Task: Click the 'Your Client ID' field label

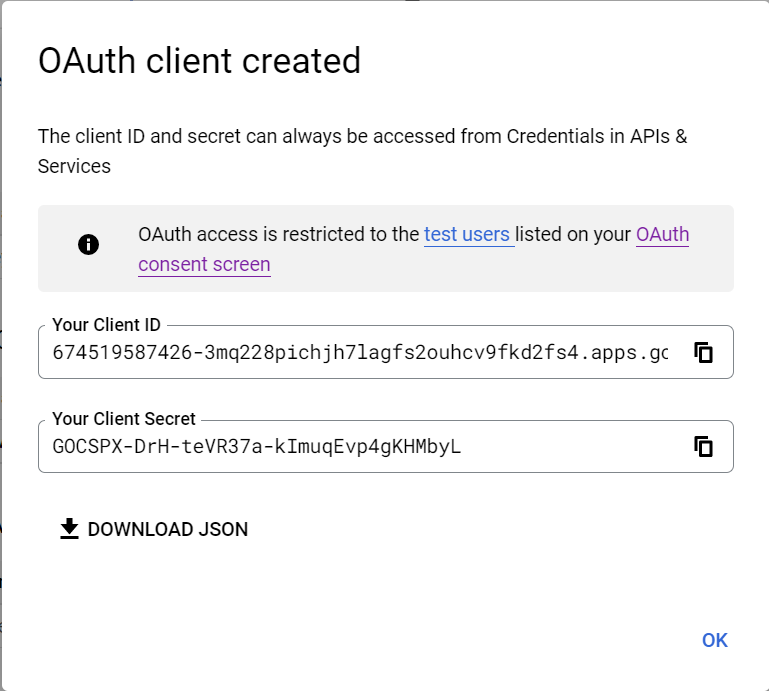Action: 106,324
